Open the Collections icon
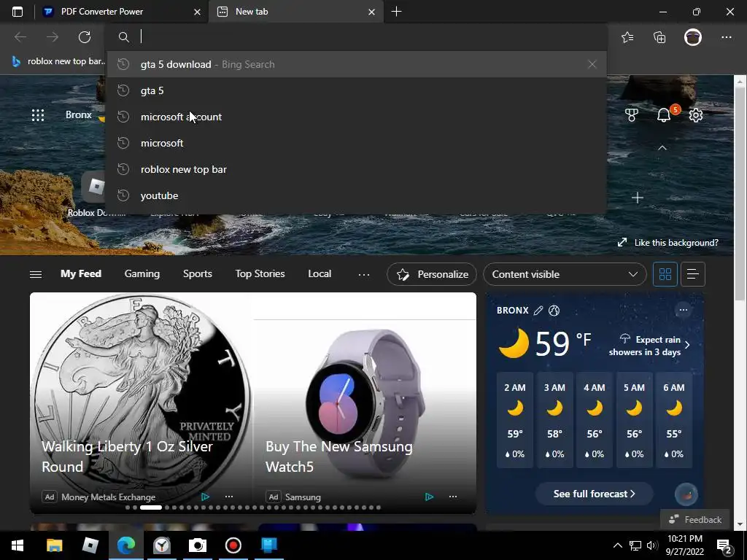The image size is (747, 560). (x=659, y=37)
